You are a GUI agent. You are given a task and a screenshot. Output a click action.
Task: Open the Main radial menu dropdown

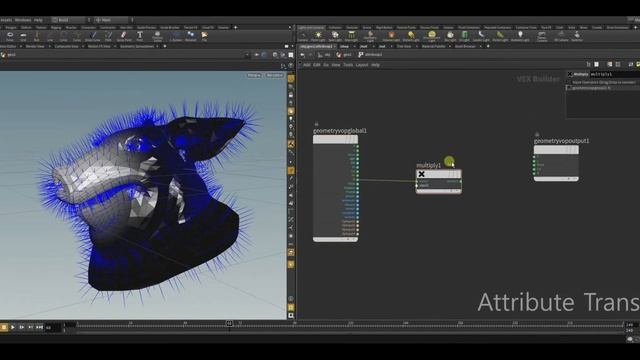[113, 20]
